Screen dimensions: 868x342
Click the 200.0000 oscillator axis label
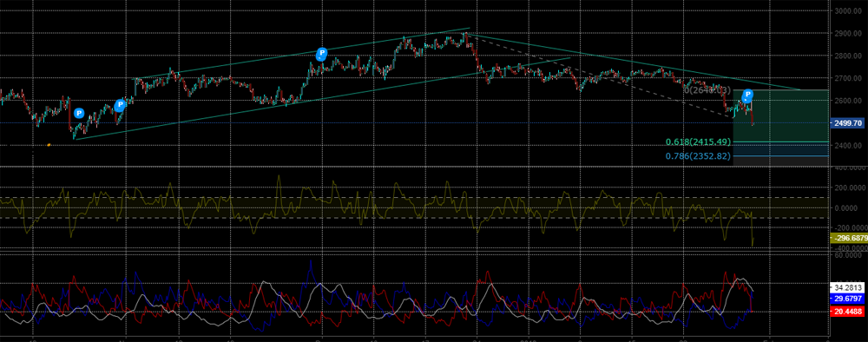[850, 188]
